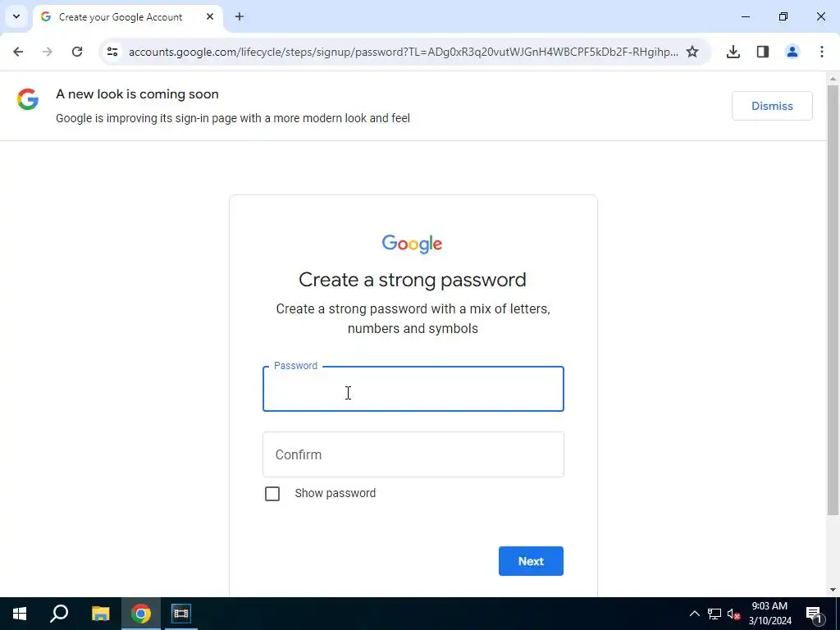Expand the tab search dropdown arrow
Screen dimensions: 840x630
pyautogui.click(x=16, y=16)
